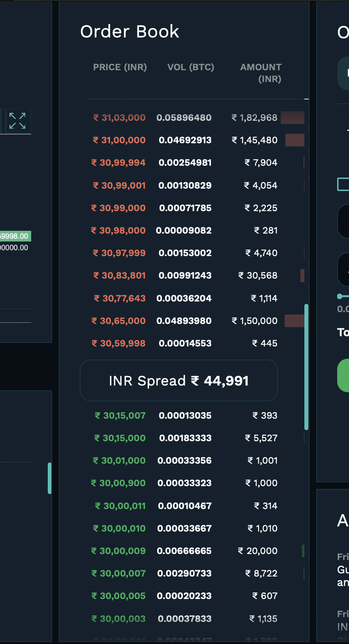Click amount ₹ 8,722
This screenshot has width=349, height=644.
click(261, 573)
